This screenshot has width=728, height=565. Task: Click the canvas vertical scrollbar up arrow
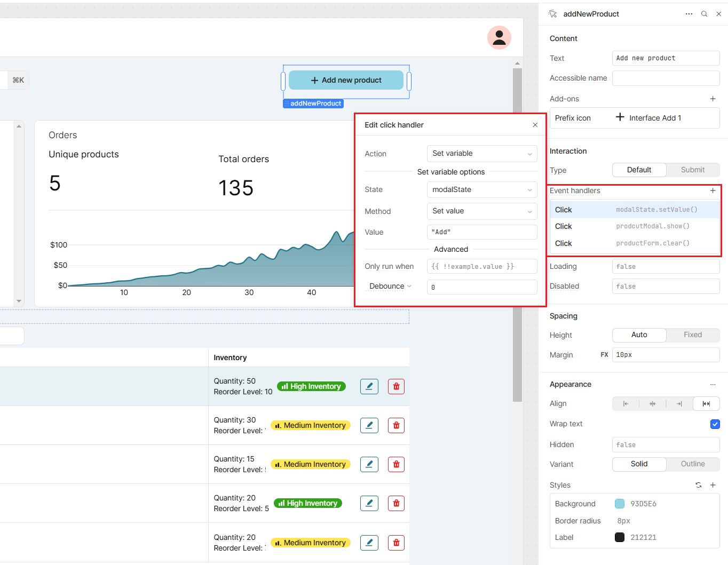click(517, 63)
